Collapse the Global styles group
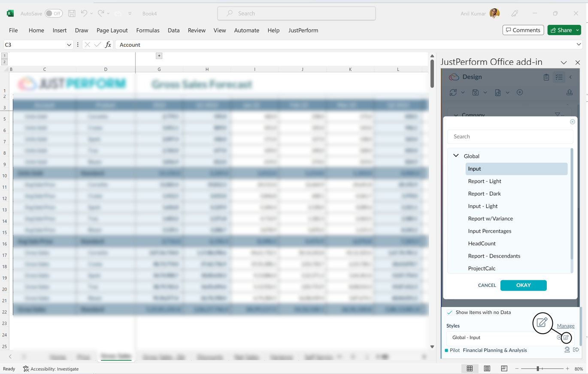Screen dimensions: 588x374 [456, 156]
